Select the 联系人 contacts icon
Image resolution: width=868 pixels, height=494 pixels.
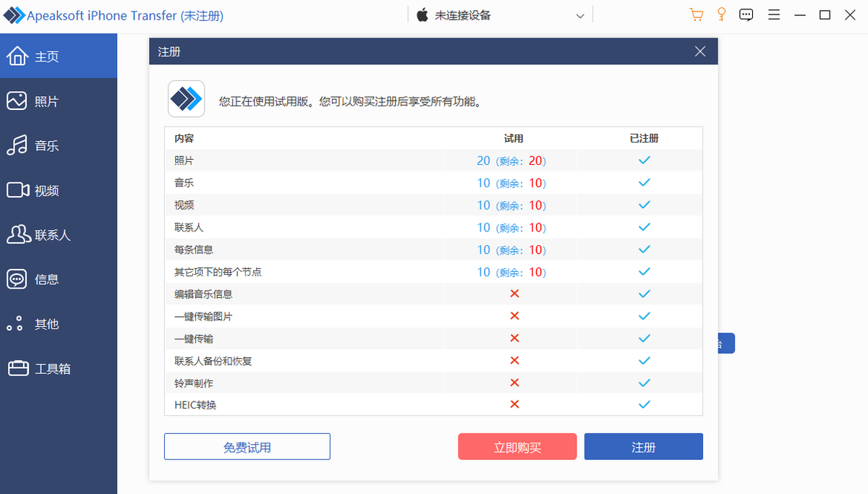pos(17,234)
